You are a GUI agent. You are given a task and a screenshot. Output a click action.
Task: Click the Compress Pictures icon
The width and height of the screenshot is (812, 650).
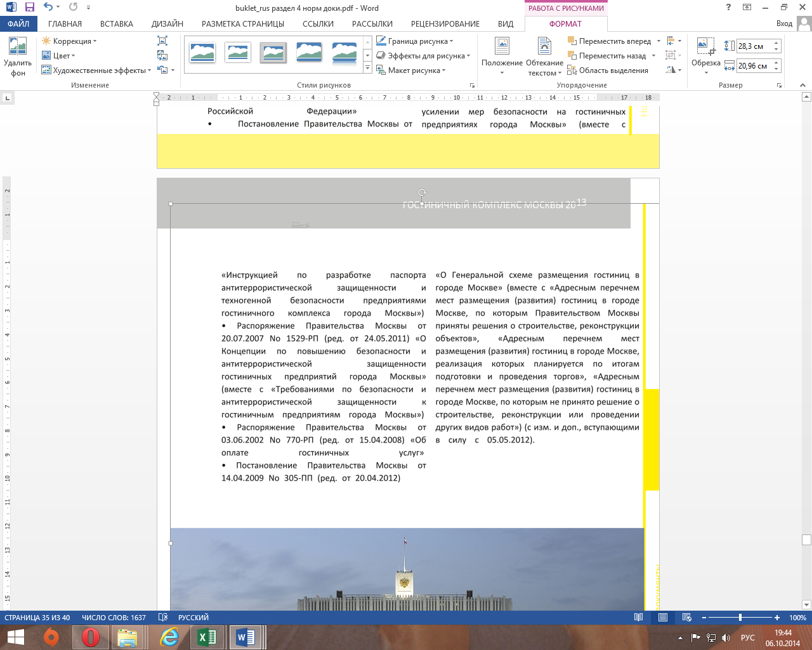[162, 41]
